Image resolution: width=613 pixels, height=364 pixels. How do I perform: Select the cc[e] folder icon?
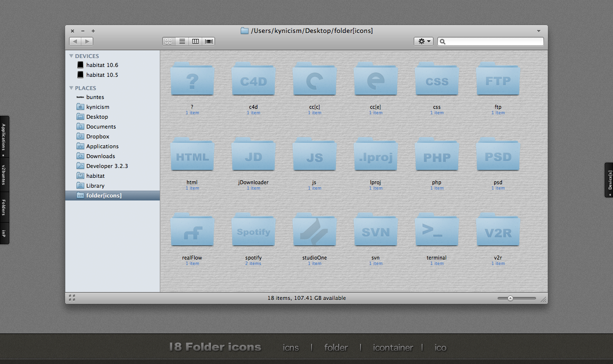pyautogui.click(x=376, y=79)
